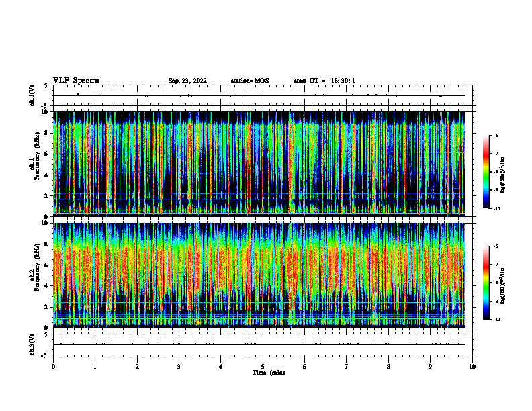
Task: Click the "ch.1(V)" waveform axis label
Action: point(32,95)
